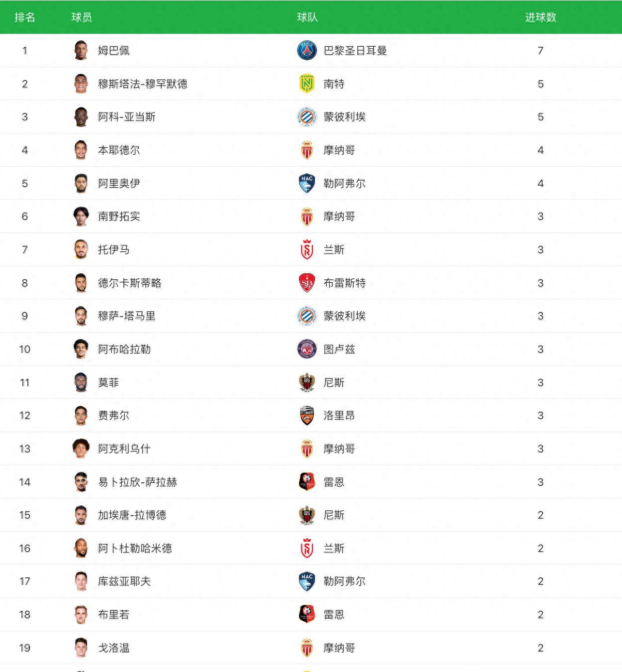
Task: Click the Nantes yellow club crest
Action: (x=307, y=84)
